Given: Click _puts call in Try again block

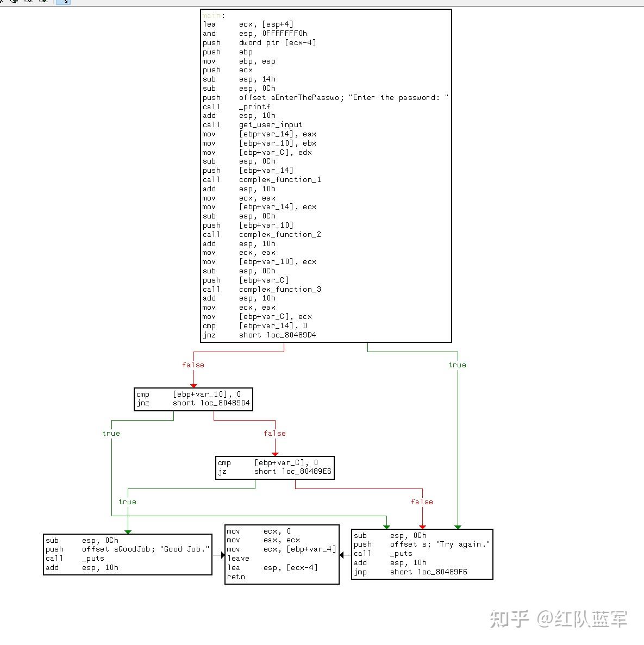Looking at the screenshot, I should 401,554.
